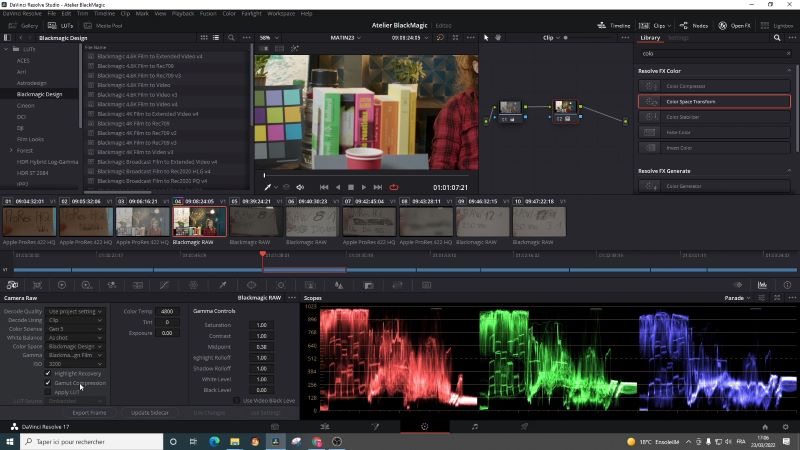Image resolution: width=800 pixels, height=450 pixels.
Task: Open the Gamma dropdown
Action: point(74,355)
